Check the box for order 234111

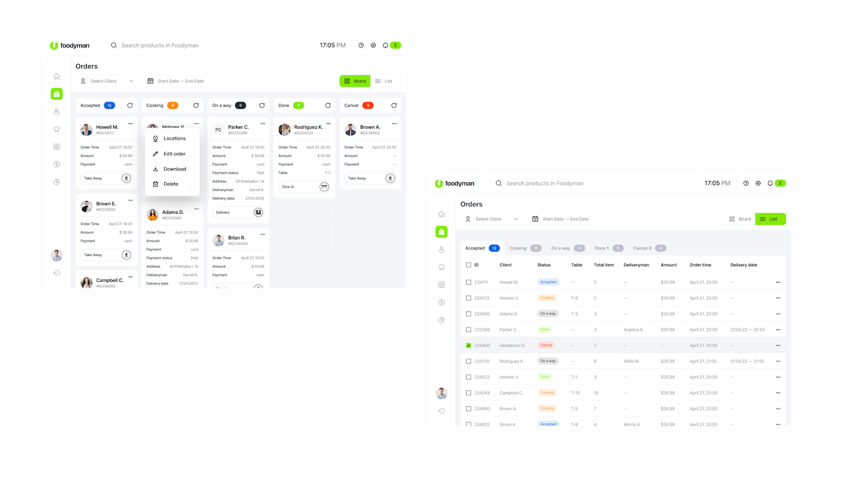(469, 282)
